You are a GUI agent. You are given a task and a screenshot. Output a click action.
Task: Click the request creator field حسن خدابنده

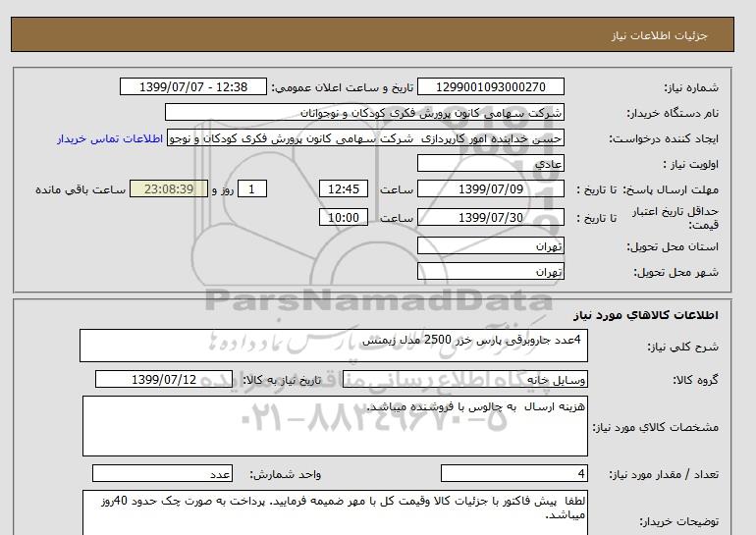coord(365,137)
